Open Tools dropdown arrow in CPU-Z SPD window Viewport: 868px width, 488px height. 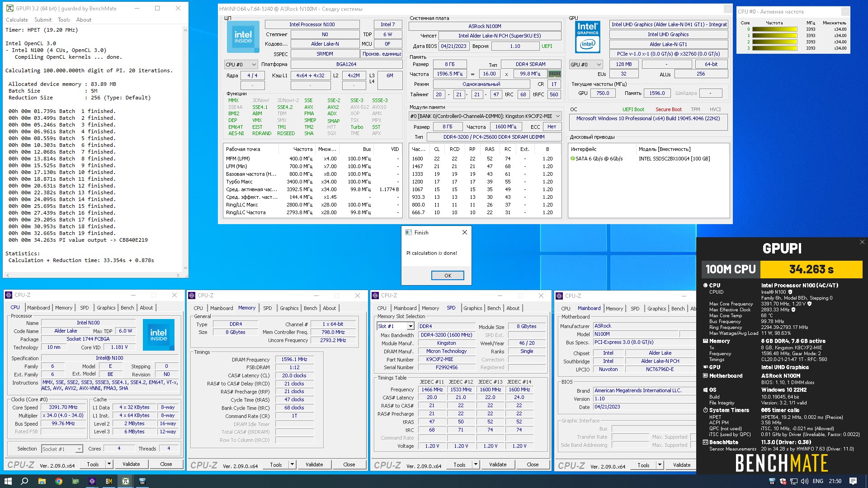(x=476, y=465)
